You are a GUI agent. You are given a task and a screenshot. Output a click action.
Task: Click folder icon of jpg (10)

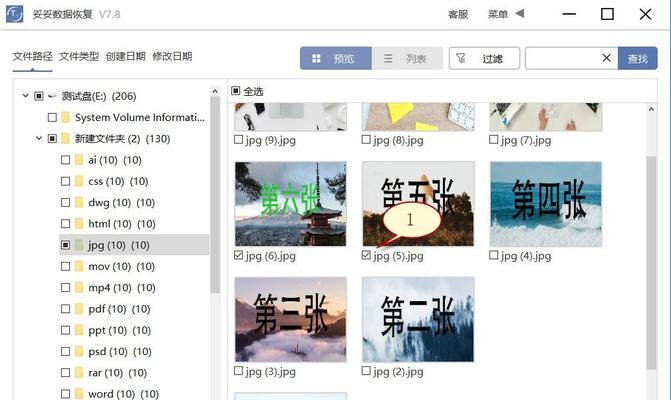click(x=79, y=245)
